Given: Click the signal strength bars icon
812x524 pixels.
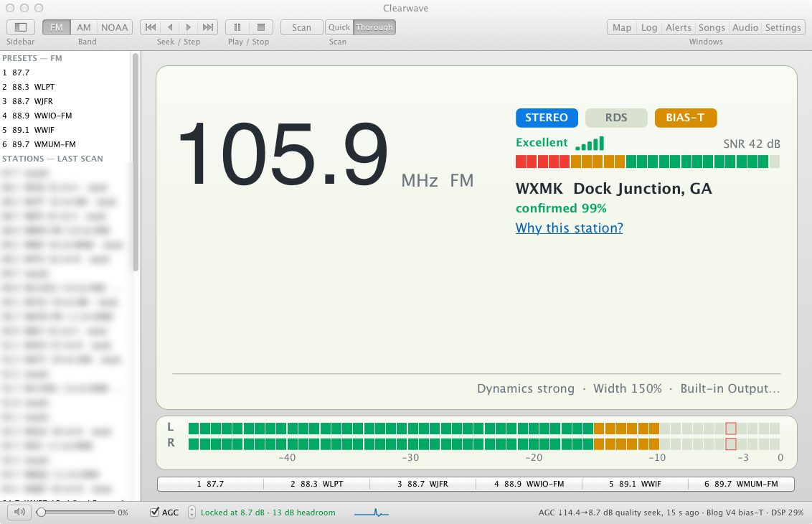Looking at the screenshot, I should pyautogui.click(x=590, y=143).
